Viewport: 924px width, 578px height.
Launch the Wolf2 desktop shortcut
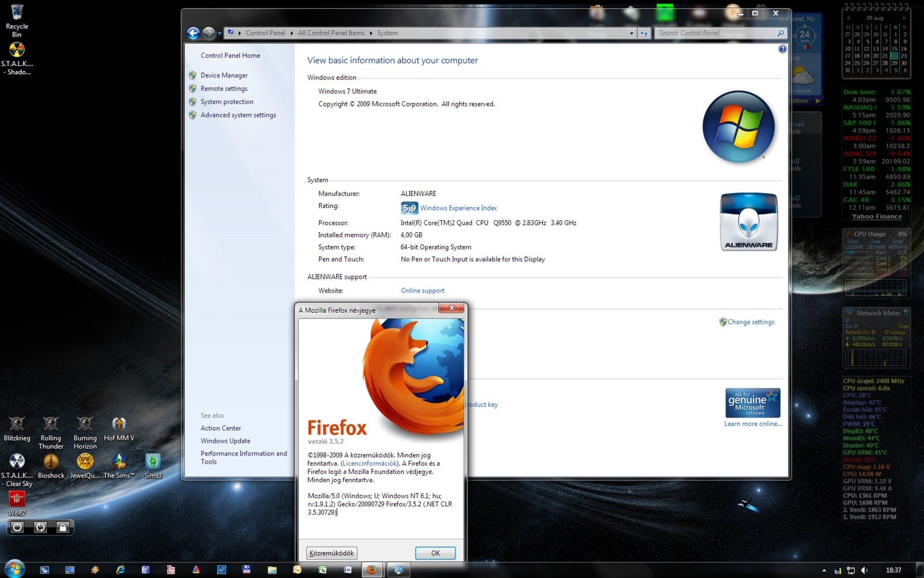click(17, 503)
